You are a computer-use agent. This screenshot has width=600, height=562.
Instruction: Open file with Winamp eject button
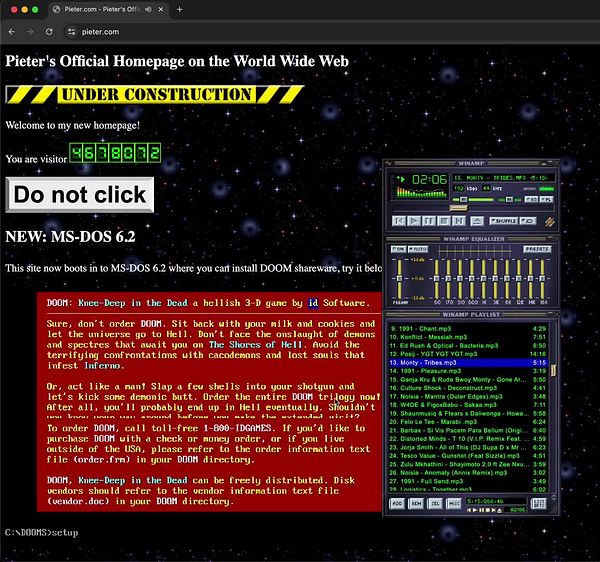[476, 221]
